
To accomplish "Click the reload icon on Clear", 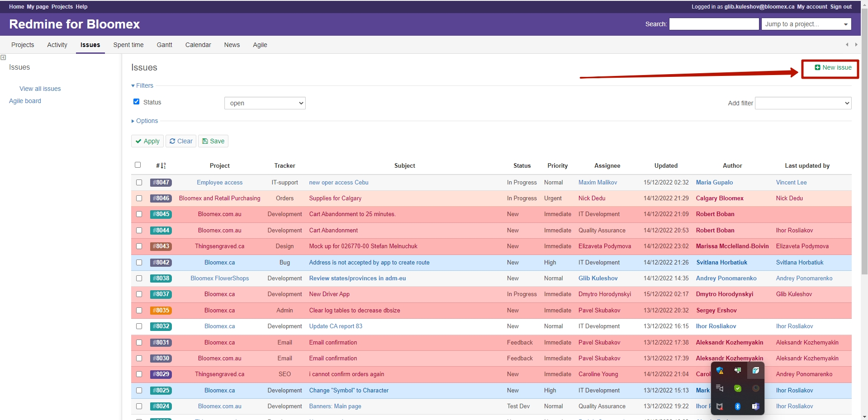I will click(x=172, y=141).
